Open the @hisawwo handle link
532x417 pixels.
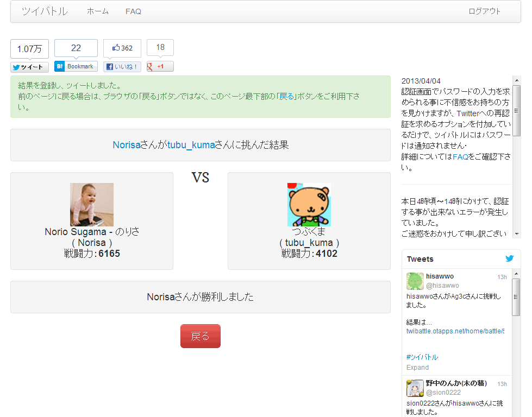click(442, 286)
